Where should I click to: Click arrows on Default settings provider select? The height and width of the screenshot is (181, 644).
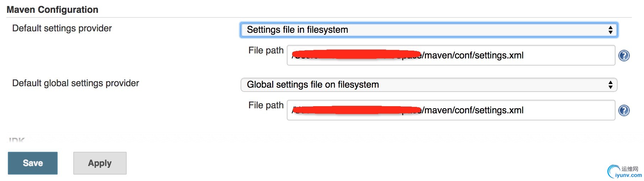611,30
